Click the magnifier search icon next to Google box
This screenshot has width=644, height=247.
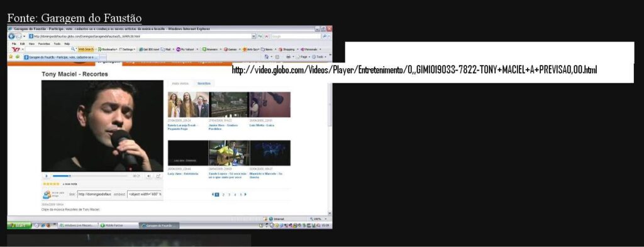325,36
